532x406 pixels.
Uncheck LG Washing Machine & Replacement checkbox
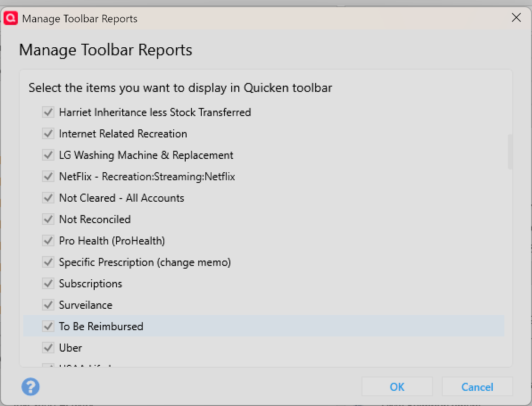[x=48, y=155]
